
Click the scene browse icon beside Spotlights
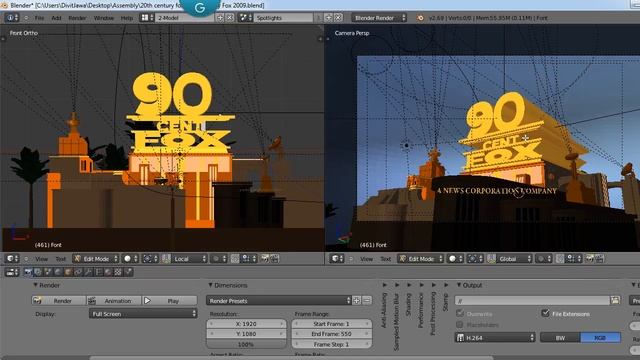(x=245, y=18)
